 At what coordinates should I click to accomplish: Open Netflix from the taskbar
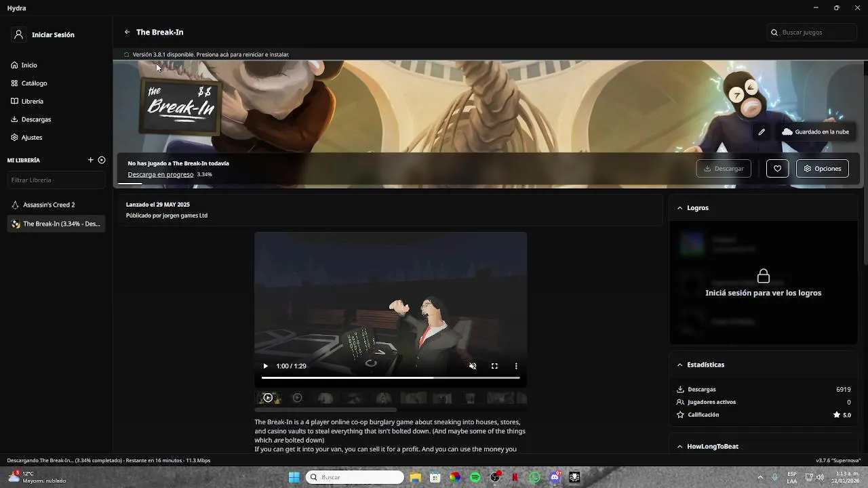pos(515,477)
